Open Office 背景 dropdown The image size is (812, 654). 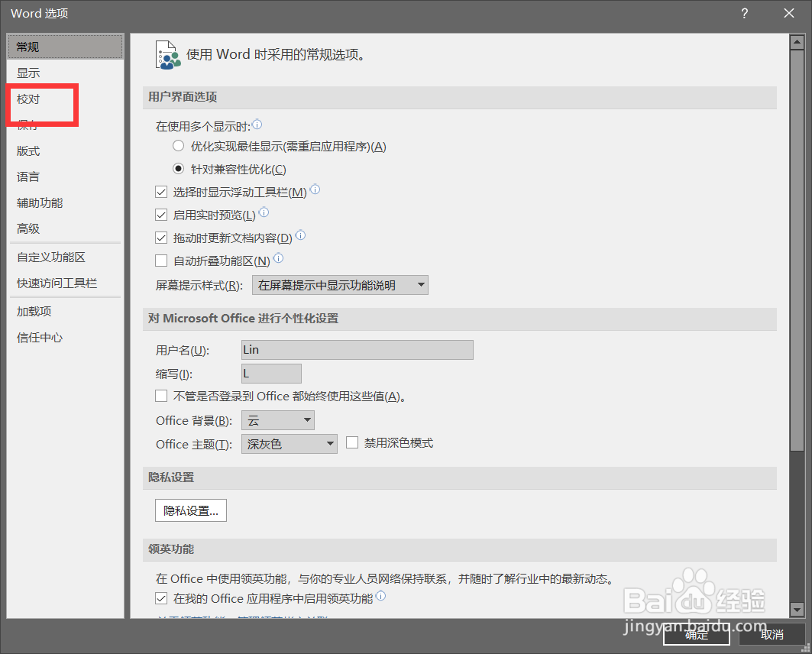tap(278, 420)
